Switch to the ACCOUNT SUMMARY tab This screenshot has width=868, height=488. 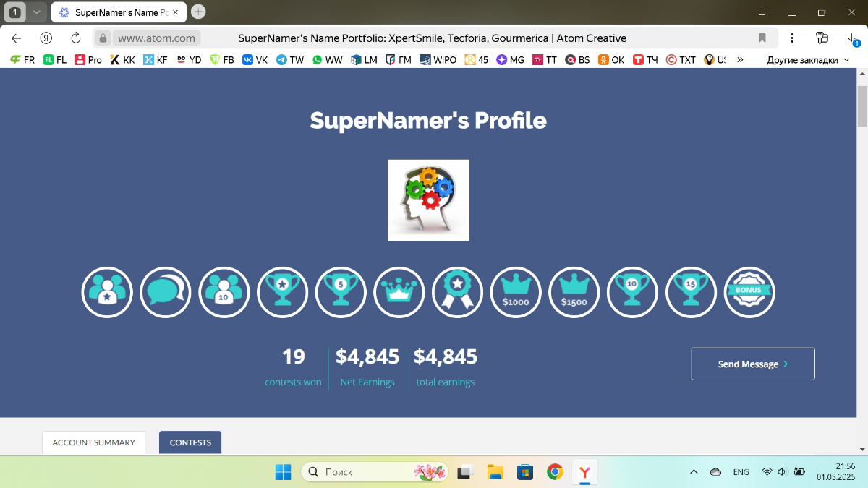pos(93,442)
